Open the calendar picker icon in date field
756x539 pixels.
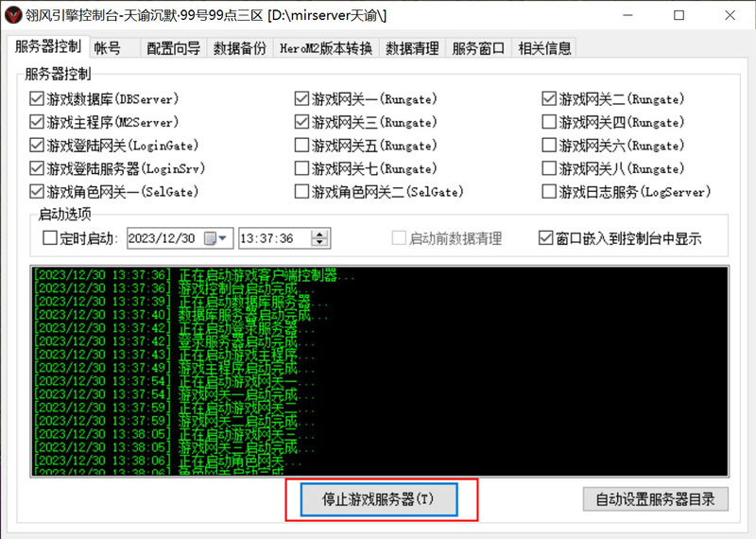pyautogui.click(x=215, y=238)
